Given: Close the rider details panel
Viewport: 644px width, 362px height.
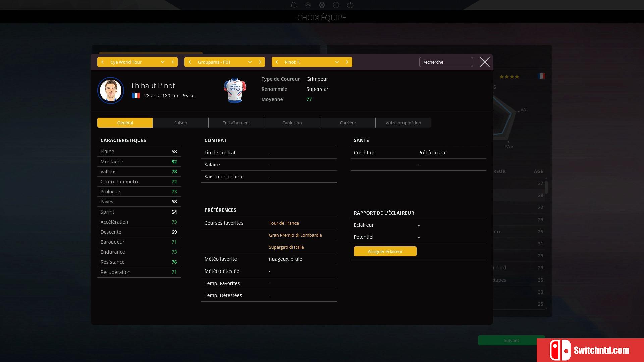Looking at the screenshot, I should 484,62.
